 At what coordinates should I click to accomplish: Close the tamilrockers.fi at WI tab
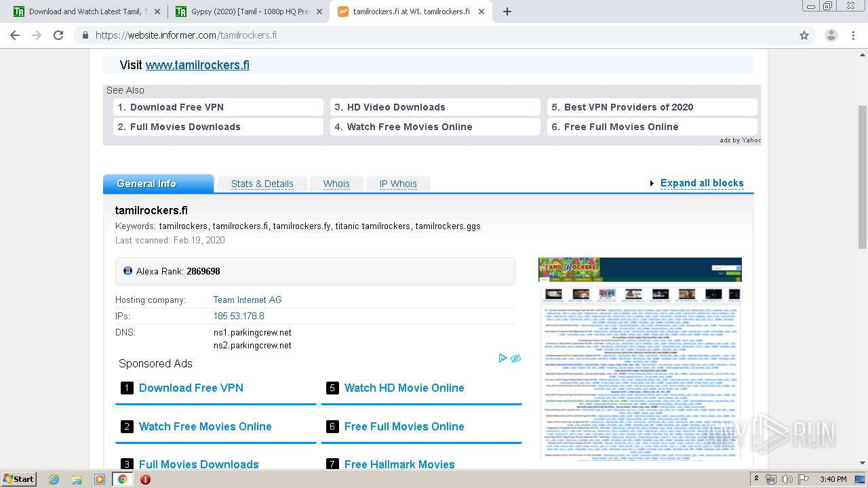[481, 12]
